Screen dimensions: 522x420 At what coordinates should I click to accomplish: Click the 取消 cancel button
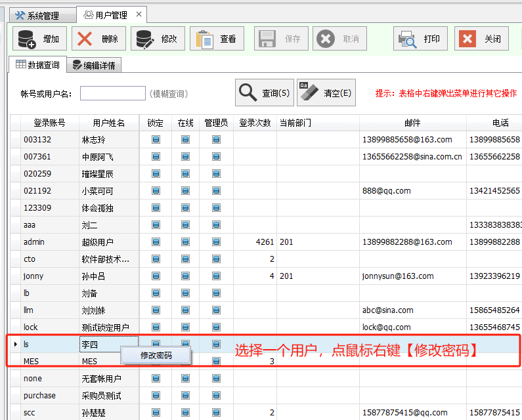(339, 39)
